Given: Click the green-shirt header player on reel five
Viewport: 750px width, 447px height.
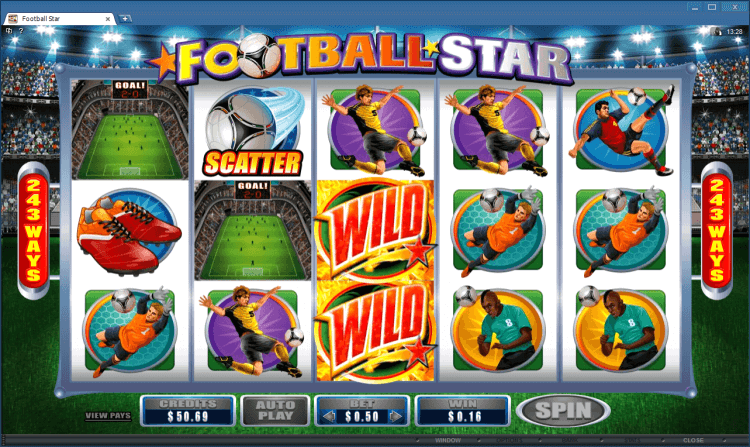Looking at the screenshot, I should click(x=621, y=329).
